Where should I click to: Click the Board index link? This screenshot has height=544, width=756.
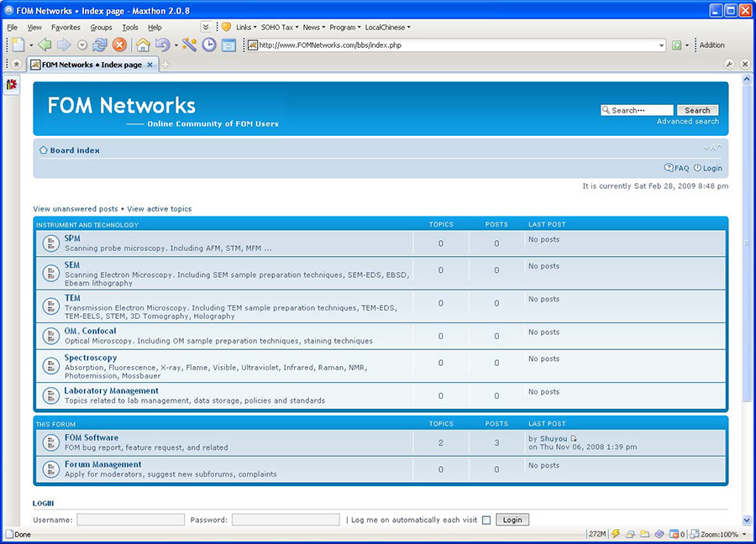[x=75, y=150]
